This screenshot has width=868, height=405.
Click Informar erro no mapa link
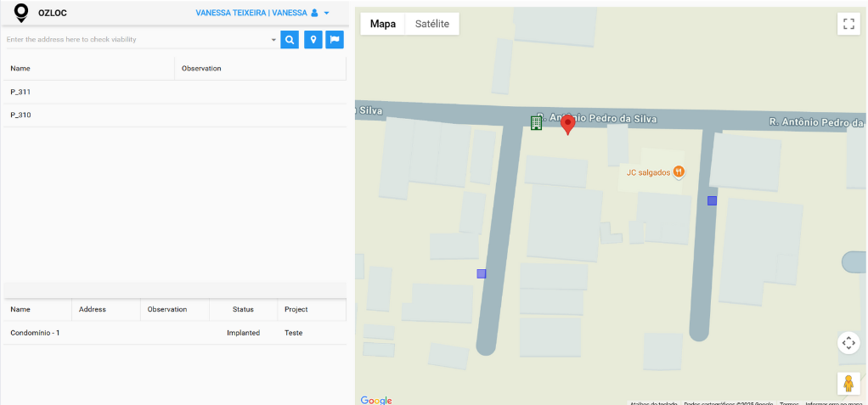tap(836, 402)
